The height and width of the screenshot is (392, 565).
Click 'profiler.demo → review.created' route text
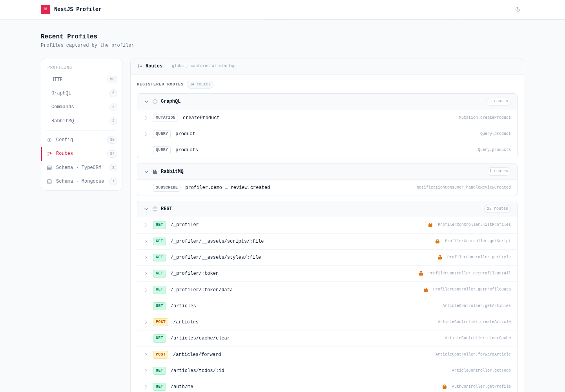coord(228,188)
